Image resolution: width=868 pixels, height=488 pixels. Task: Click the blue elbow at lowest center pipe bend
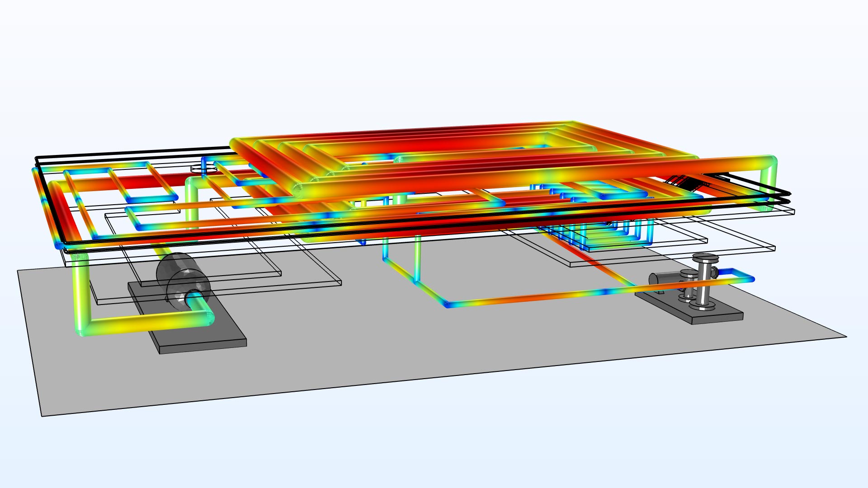coord(447,304)
